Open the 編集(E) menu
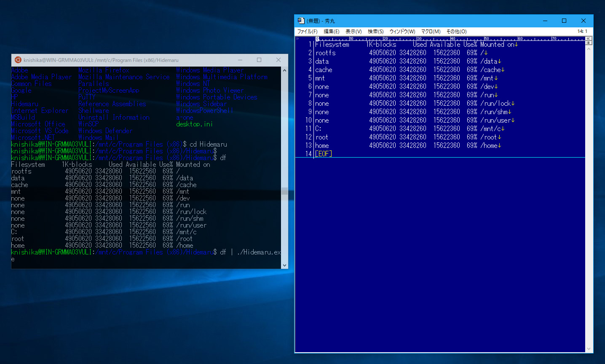This screenshot has height=364, width=605. pyautogui.click(x=331, y=32)
